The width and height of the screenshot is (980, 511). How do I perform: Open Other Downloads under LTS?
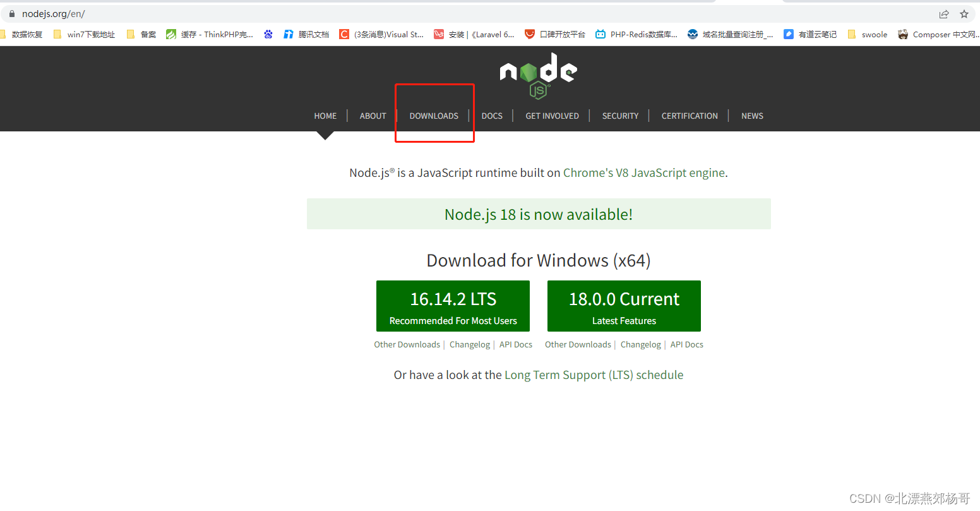(407, 345)
